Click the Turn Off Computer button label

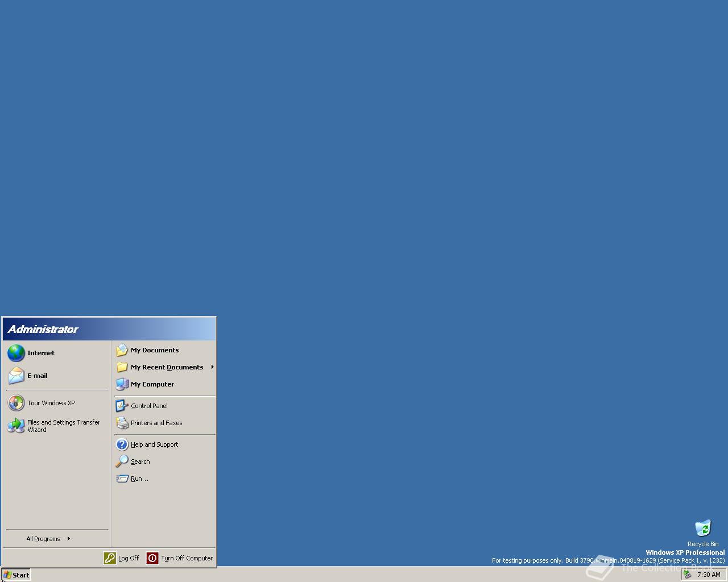(x=187, y=558)
